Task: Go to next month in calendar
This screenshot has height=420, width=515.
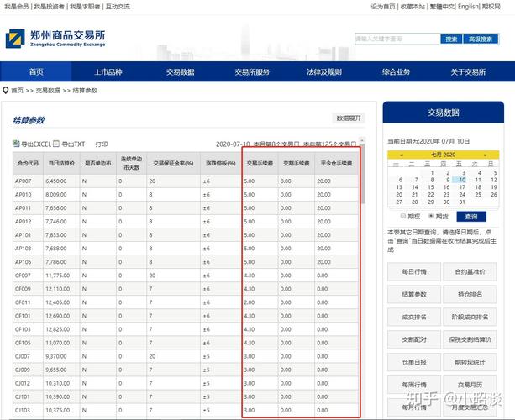Action: [485, 155]
